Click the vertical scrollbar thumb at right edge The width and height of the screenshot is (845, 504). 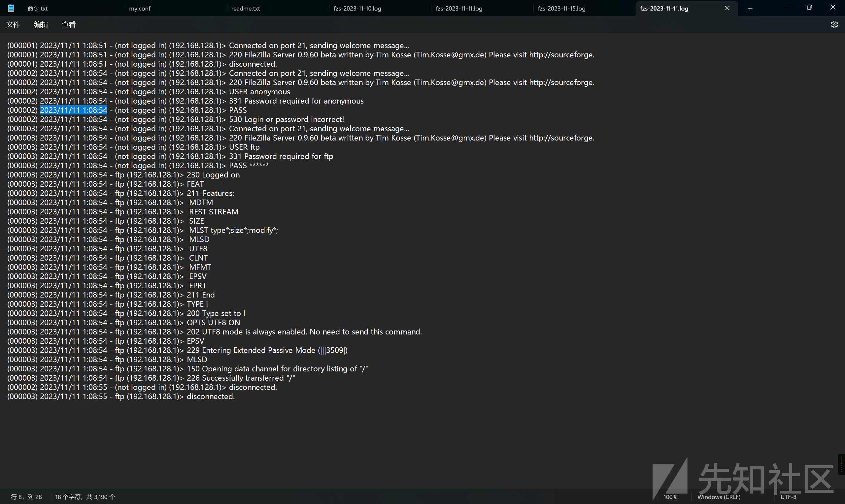coord(841,464)
